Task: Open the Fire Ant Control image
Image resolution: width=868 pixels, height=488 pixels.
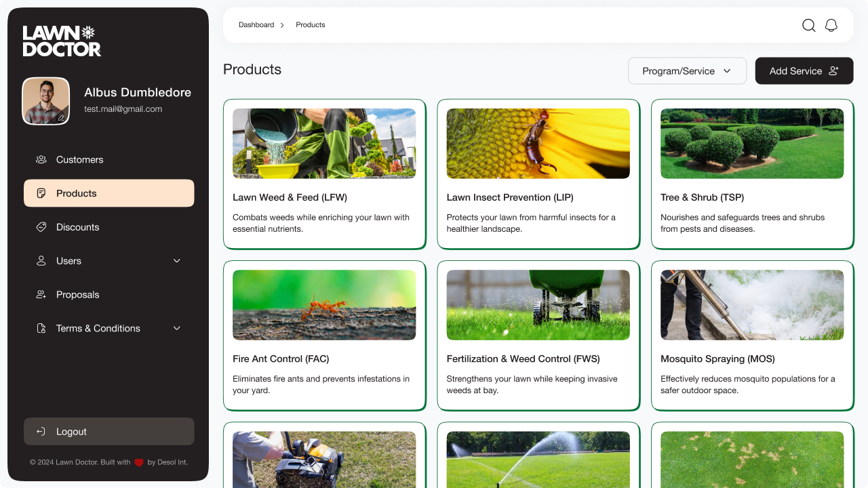Action: coord(324,305)
